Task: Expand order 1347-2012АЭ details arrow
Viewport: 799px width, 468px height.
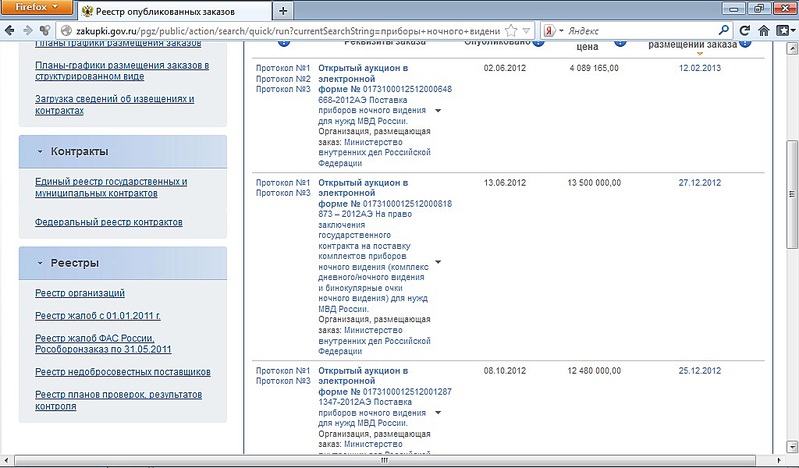Action: pyautogui.click(x=438, y=412)
